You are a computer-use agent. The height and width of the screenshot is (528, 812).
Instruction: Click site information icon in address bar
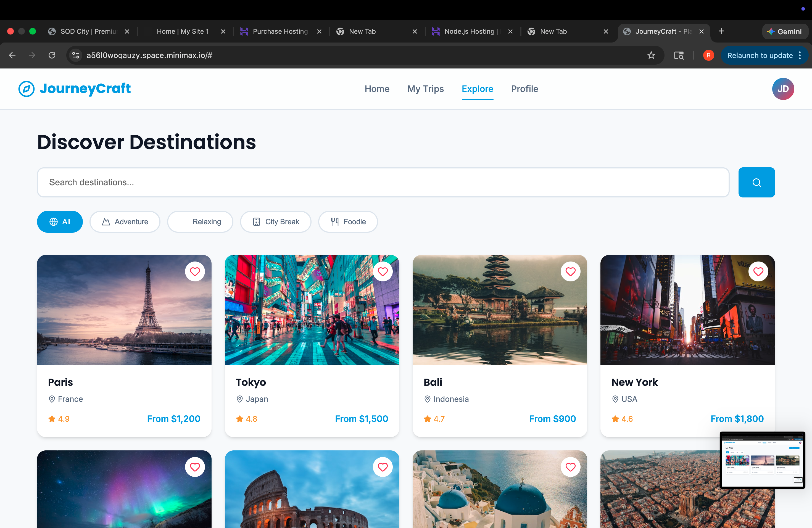click(75, 55)
